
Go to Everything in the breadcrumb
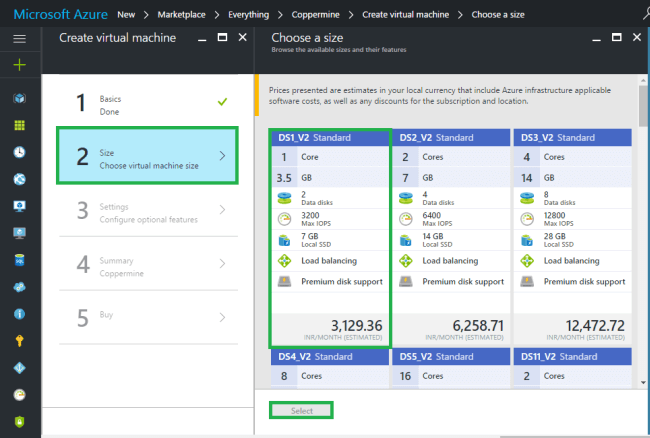pyautogui.click(x=248, y=15)
